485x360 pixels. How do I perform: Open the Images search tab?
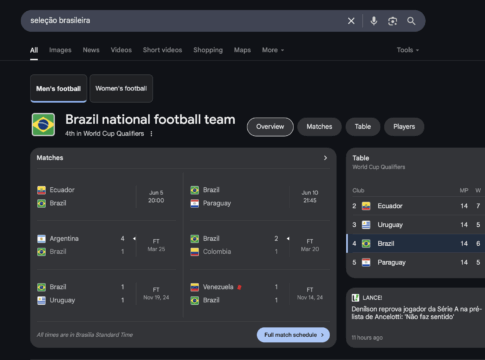click(x=60, y=50)
